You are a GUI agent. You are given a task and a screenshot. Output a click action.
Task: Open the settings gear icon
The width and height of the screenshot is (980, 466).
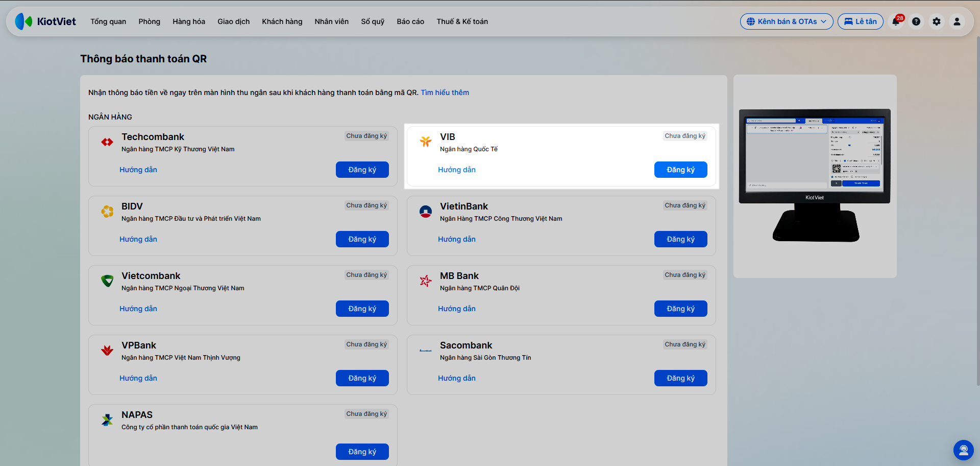pos(937,21)
